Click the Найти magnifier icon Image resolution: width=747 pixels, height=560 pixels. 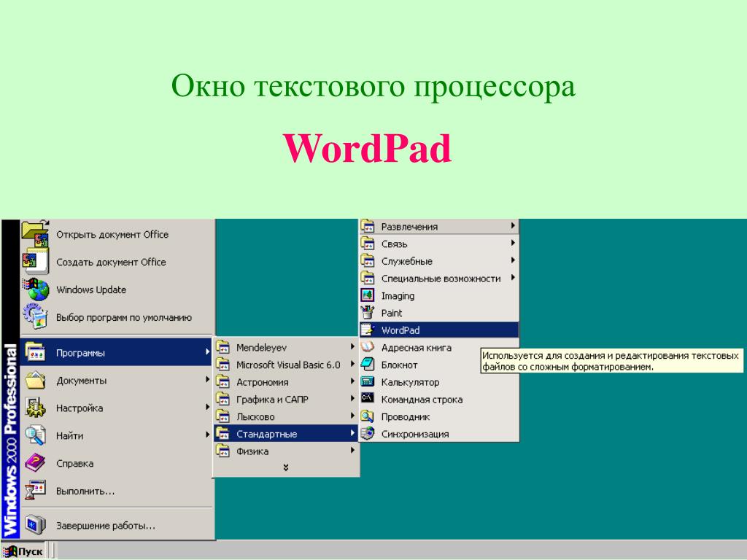coord(35,435)
